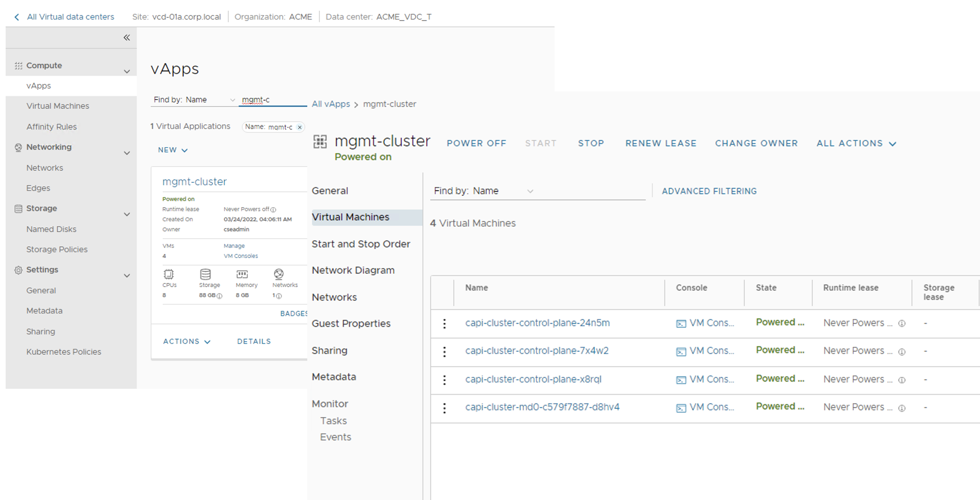Screen dimensions: 980x500
Task: Click the VM console icon for capi-cluster-control-plane-7x4w2
Action: pos(681,352)
